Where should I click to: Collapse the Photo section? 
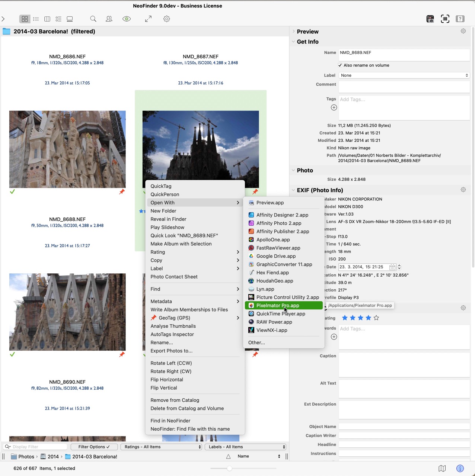pyautogui.click(x=294, y=170)
